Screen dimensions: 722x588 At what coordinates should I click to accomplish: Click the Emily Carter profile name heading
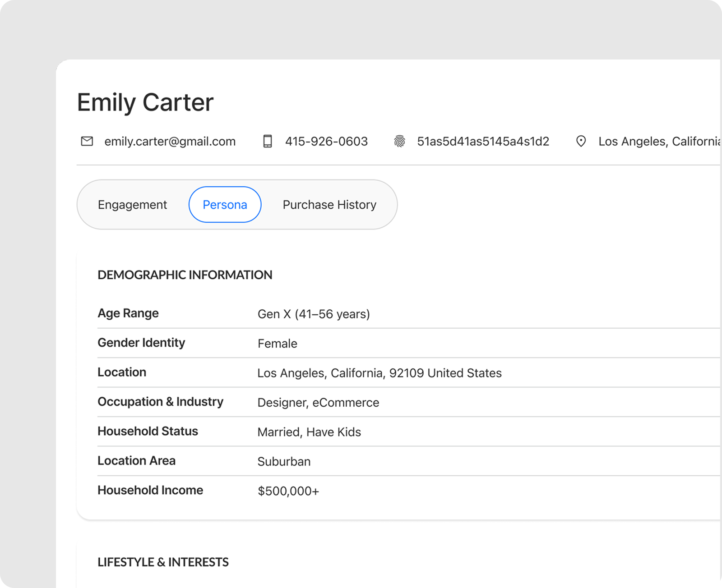point(145,102)
